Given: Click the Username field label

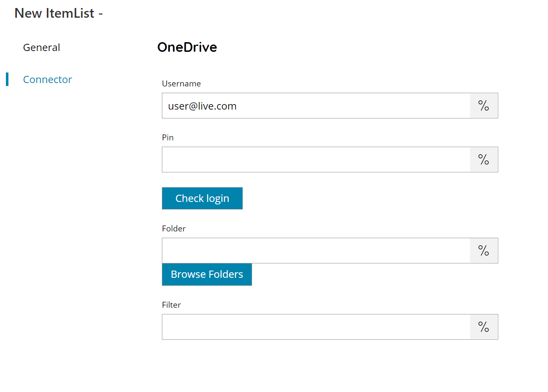Looking at the screenshot, I should point(181,83).
